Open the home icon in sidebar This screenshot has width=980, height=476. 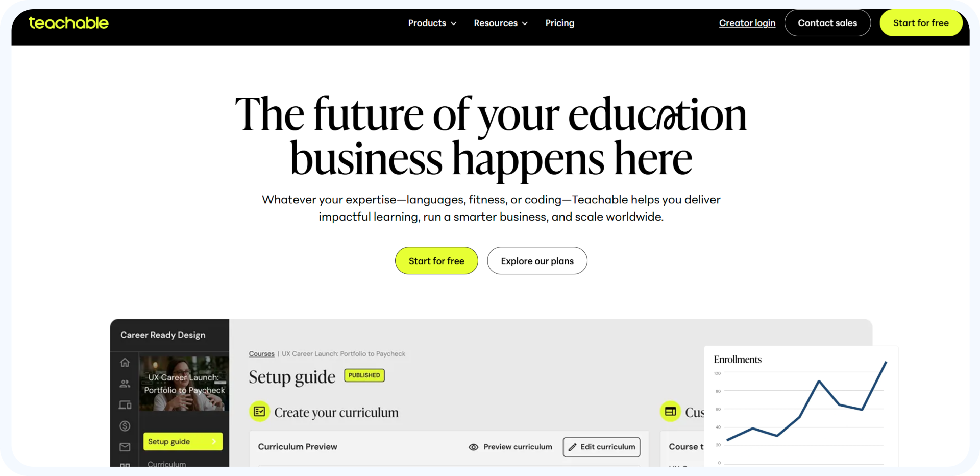125,363
